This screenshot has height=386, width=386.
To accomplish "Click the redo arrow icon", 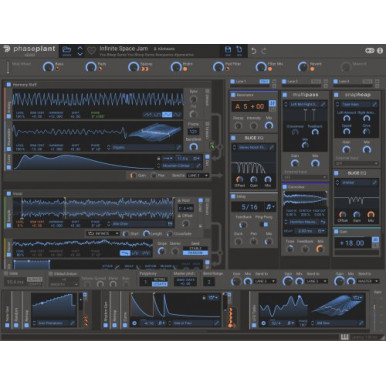I will [264, 51].
